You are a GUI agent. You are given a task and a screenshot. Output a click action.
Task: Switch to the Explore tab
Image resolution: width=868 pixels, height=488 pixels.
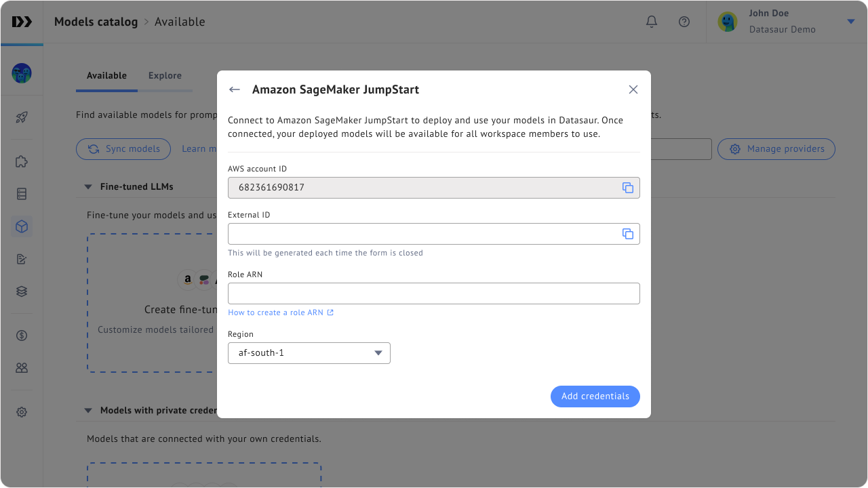(x=165, y=76)
